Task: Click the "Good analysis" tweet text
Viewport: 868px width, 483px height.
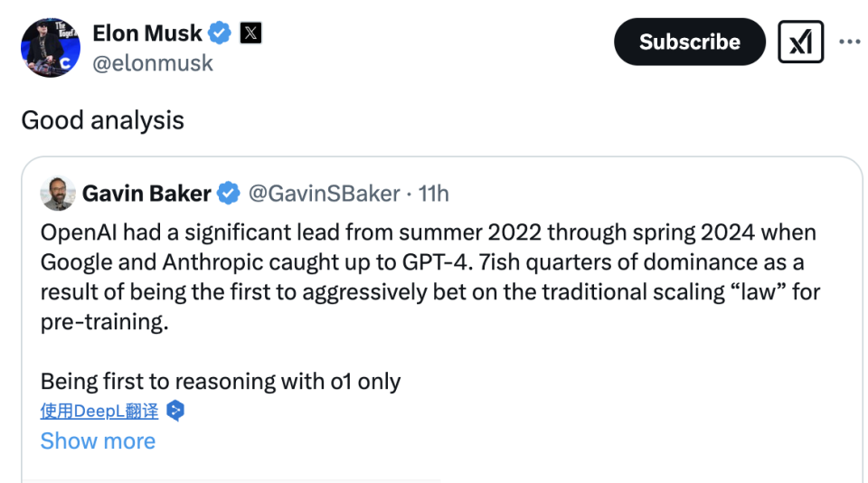Action: click(102, 120)
